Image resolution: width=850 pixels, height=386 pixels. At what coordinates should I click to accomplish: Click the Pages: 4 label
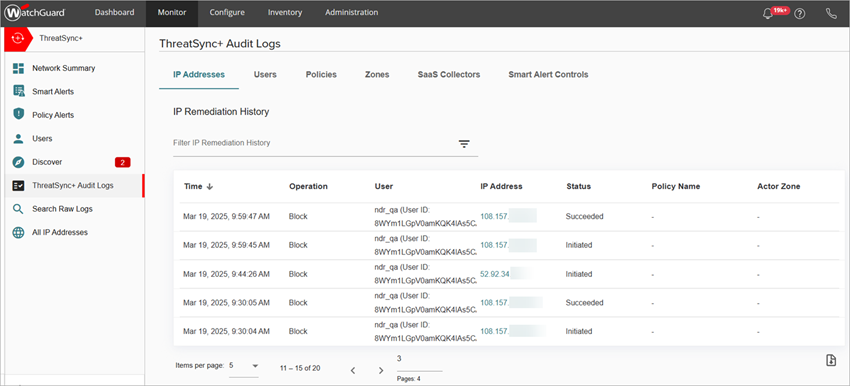[x=409, y=379]
